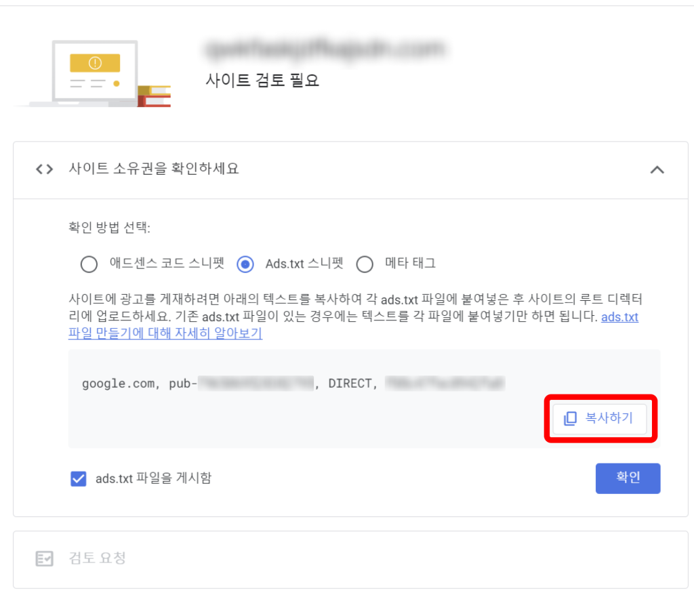Screen dimensions: 694x616
Task: Uncheck the ads.txt 파일을 게시함 checkbox
Action: tap(79, 478)
